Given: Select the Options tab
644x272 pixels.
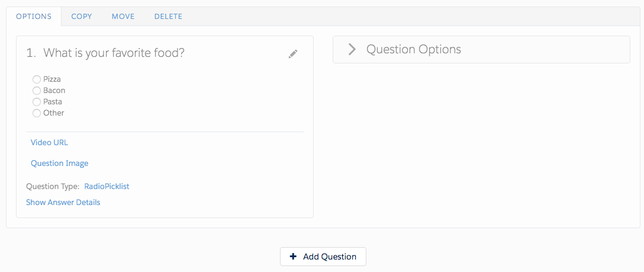Looking at the screenshot, I should [x=34, y=17].
